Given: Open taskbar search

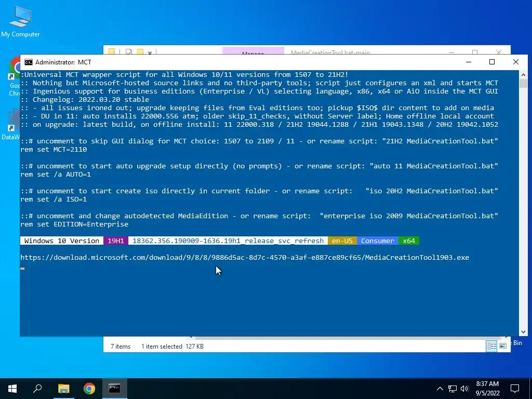Looking at the screenshot, I should (x=37, y=389).
